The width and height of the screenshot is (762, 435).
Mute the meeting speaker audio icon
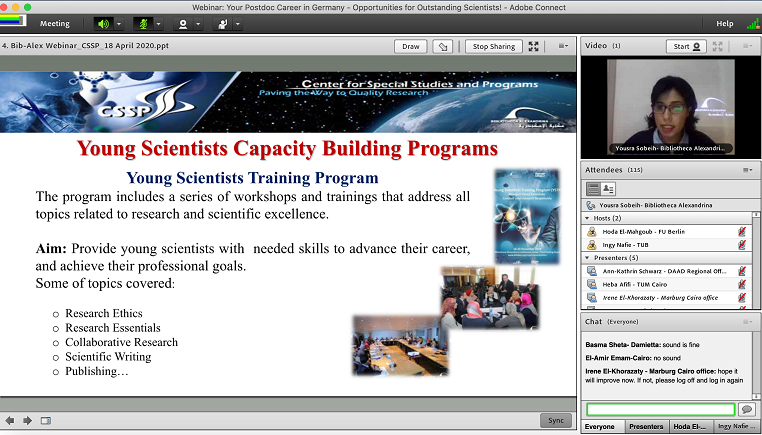103,23
